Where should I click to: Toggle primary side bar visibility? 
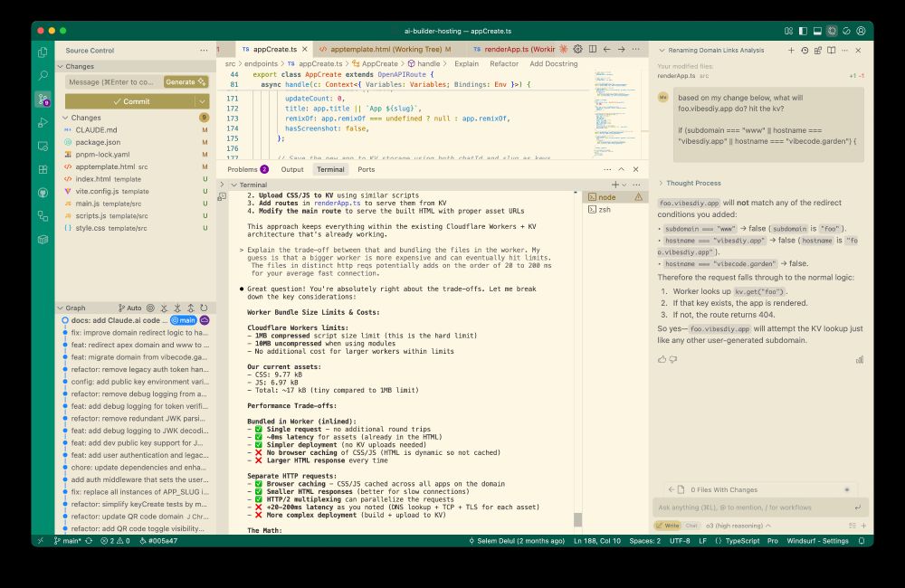click(803, 31)
